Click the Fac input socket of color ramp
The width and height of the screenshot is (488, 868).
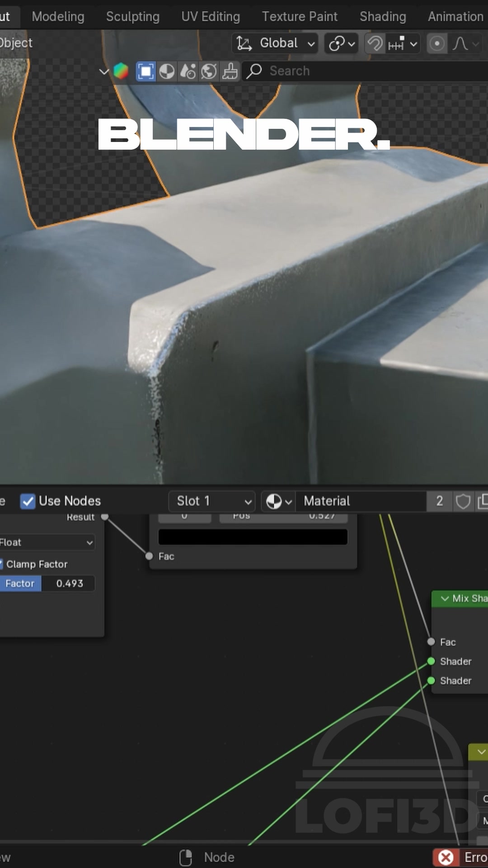(x=149, y=556)
